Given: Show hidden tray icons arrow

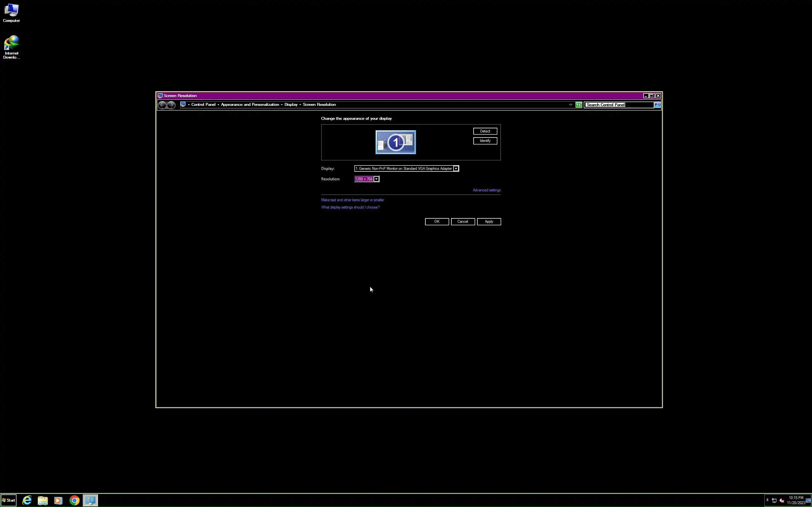Looking at the screenshot, I should click(x=767, y=500).
